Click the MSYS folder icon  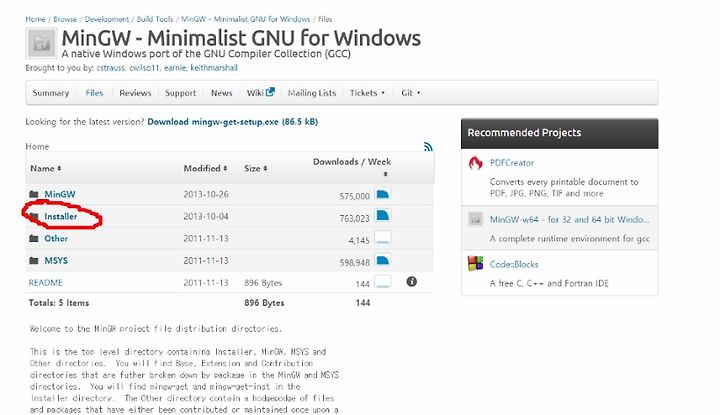point(34,260)
